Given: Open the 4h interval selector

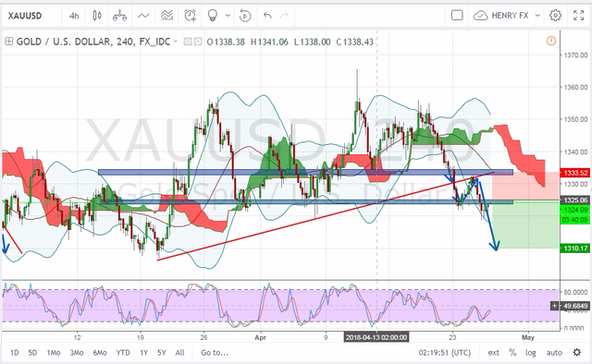Looking at the screenshot, I should coord(74,16).
